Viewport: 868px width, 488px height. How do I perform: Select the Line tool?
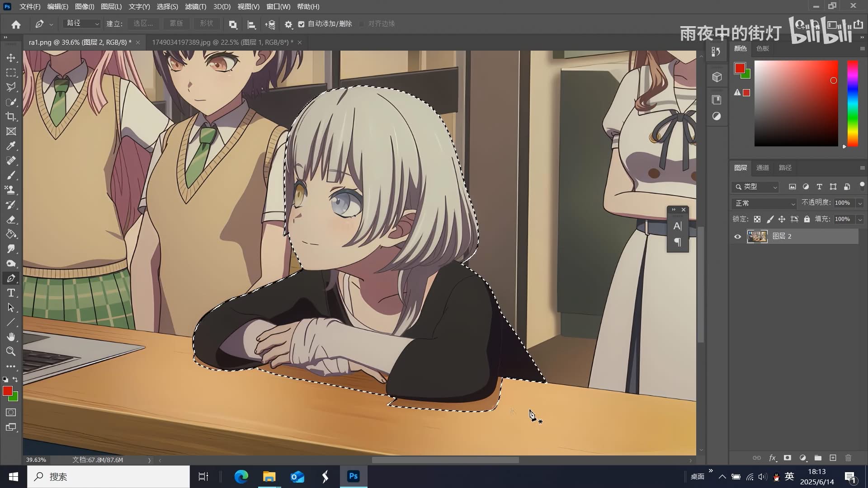click(11, 322)
